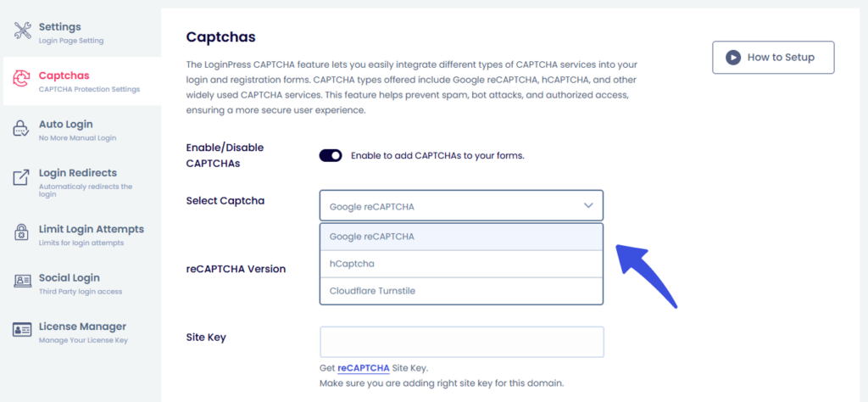Collapse the Select Captcha dropdown
Screen dimensions: 868x402
coord(461,206)
